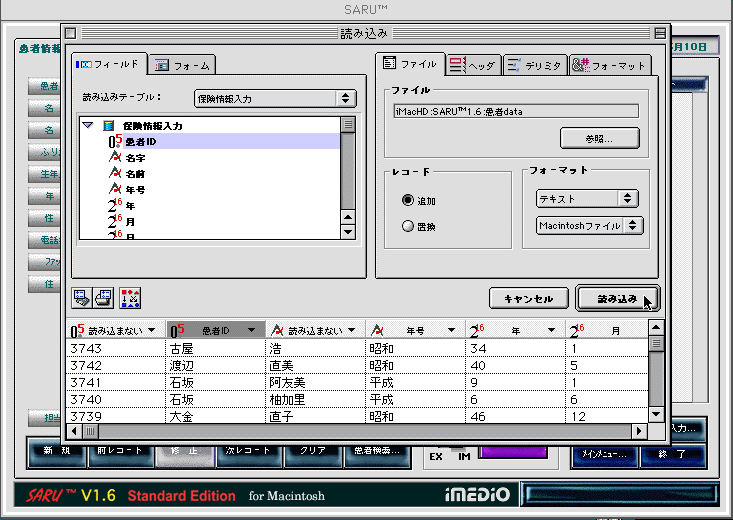This screenshot has width=733, height=520.
Task: Open the ヘッダ tab
Action: click(473, 65)
